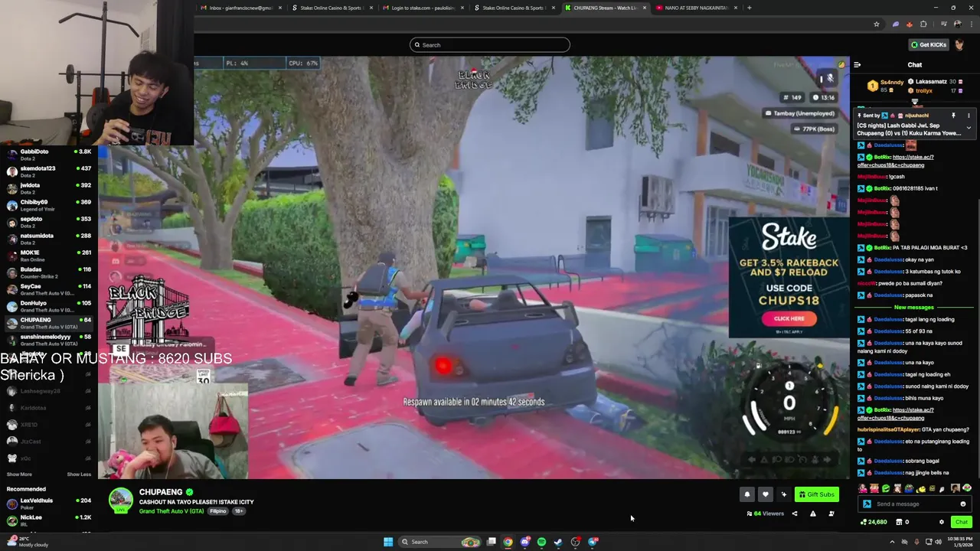Image resolution: width=980 pixels, height=551 pixels.
Task: Click the purple feather extension icon
Action: click(895, 24)
